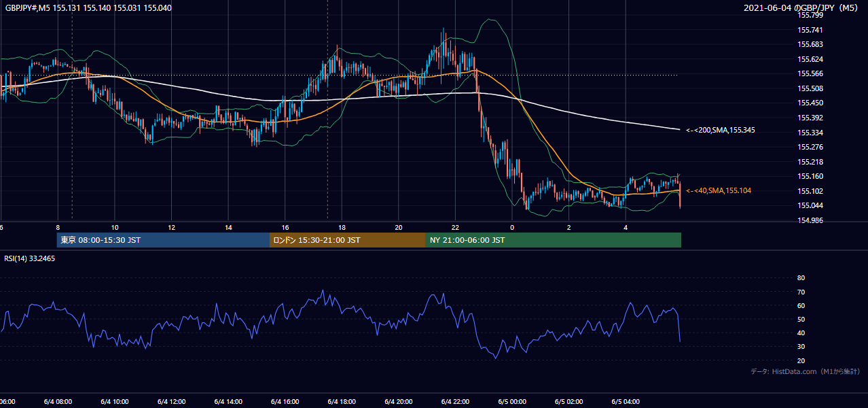This screenshot has height=408, width=868.
Task: Click the RSI 50 level label
Action: point(801,320)
